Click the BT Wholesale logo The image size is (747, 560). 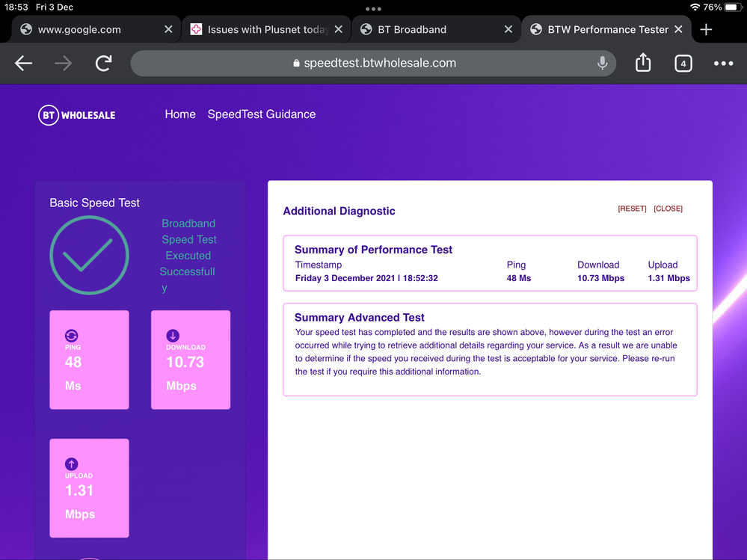click(77, 115)
